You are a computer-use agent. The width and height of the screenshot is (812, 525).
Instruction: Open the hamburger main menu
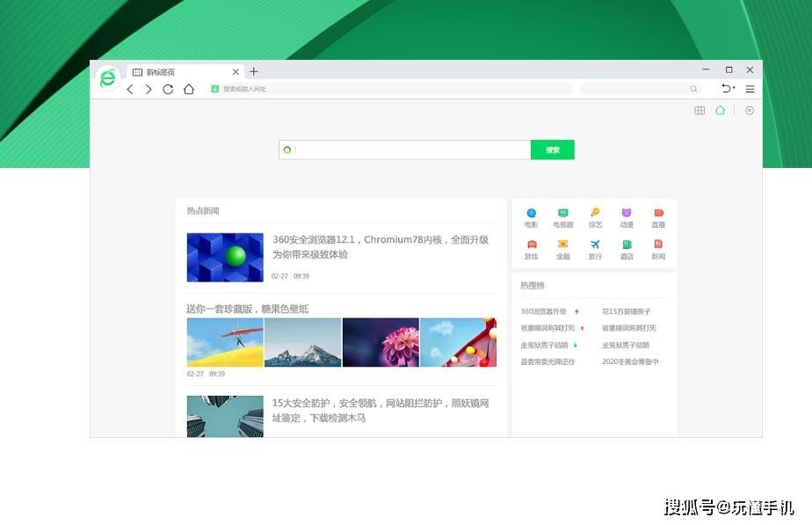(x=750, y=89)
